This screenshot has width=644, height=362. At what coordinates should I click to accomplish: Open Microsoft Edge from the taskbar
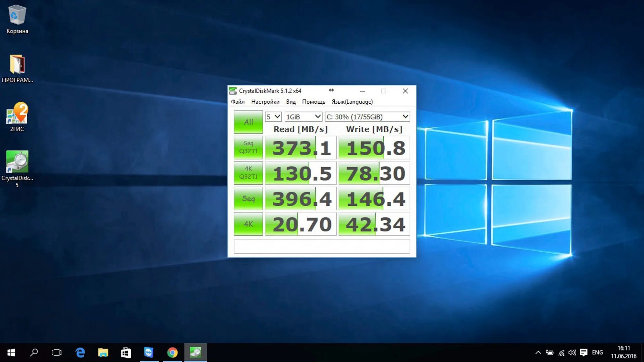[80, 352]
